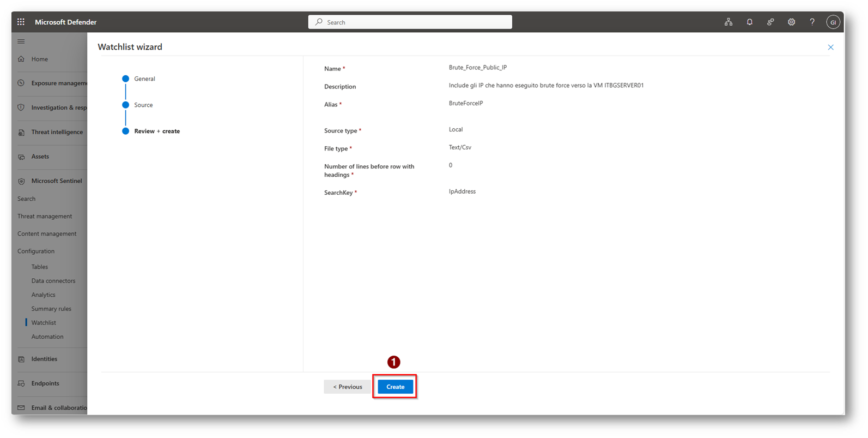Click the Home icon in sidebar

[21, 59]
